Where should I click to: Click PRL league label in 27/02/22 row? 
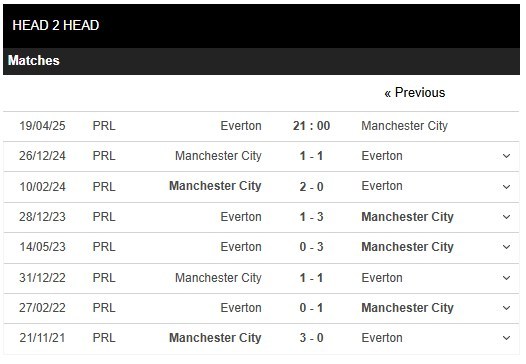[x=104, y=308]
